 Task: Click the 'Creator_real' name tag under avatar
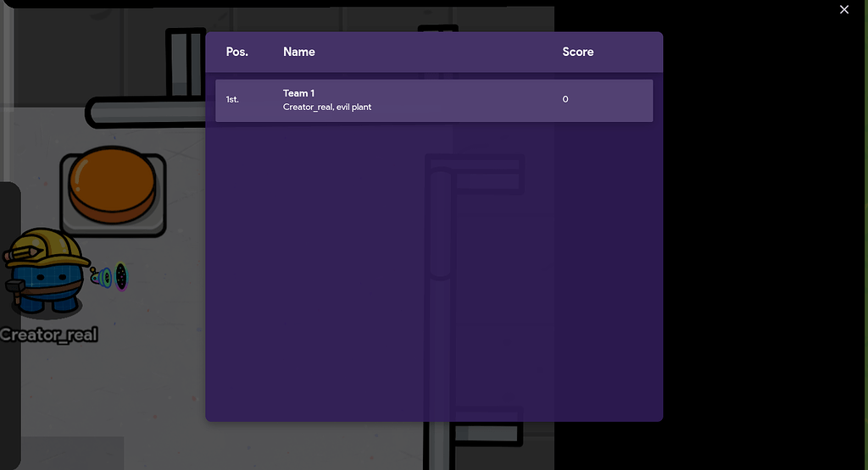[48, 335]
